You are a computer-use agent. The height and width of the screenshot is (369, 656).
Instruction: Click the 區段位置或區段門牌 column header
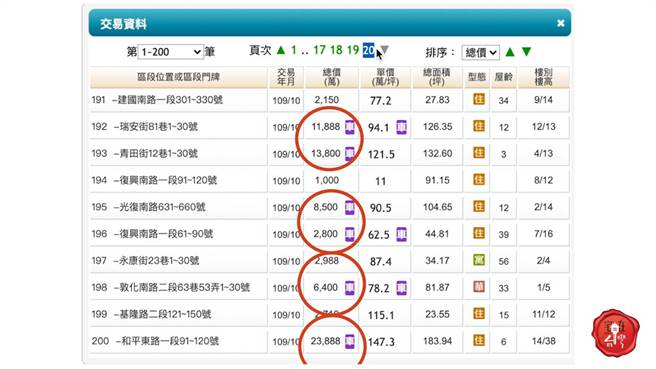click(179, 77)
